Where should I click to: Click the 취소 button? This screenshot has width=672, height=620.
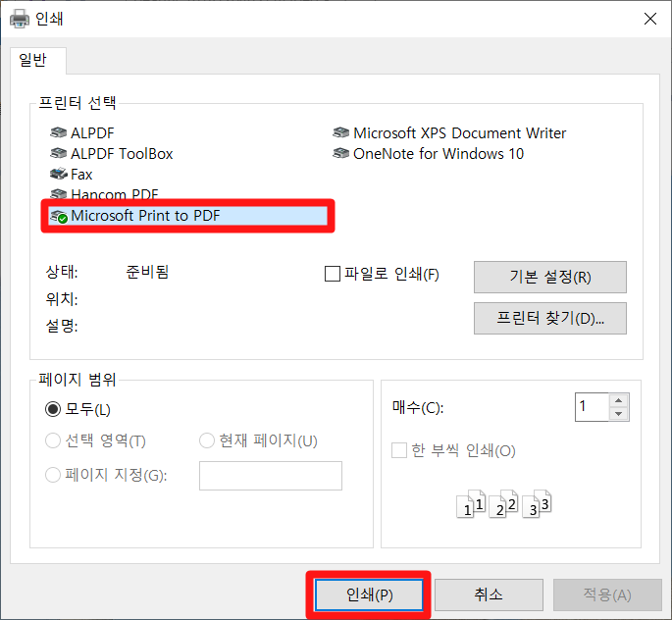(x=489, y=594)
